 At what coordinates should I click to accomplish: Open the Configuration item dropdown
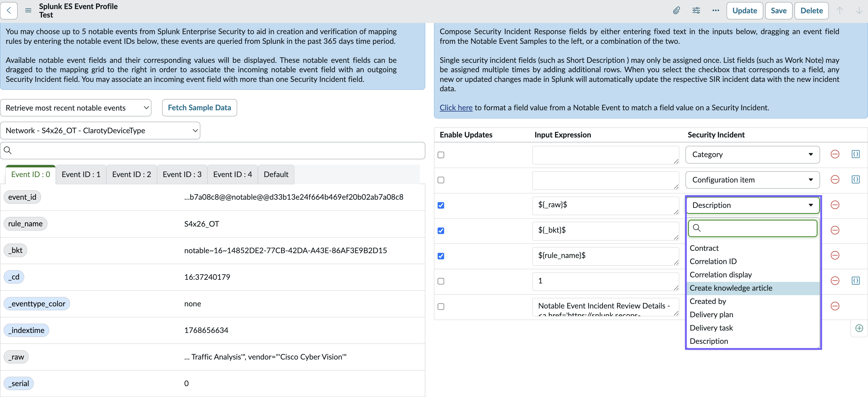pos(752,180)
